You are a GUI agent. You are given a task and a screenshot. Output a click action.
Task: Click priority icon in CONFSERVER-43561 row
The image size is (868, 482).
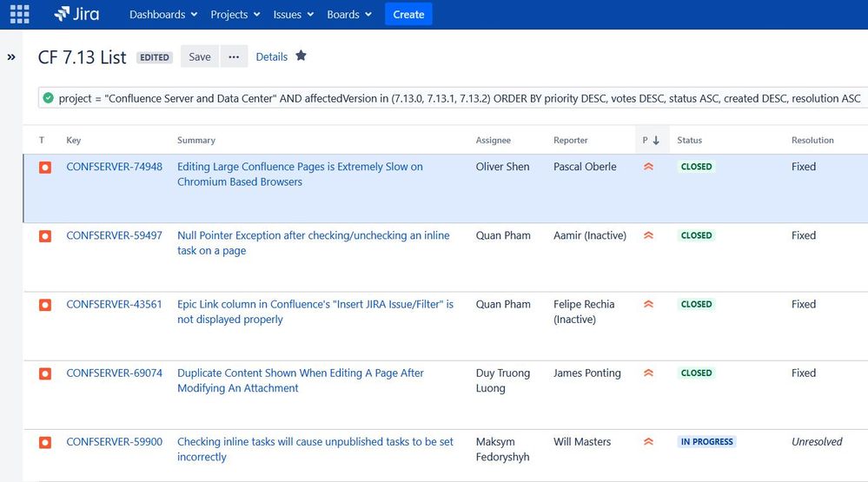point(648,304)
